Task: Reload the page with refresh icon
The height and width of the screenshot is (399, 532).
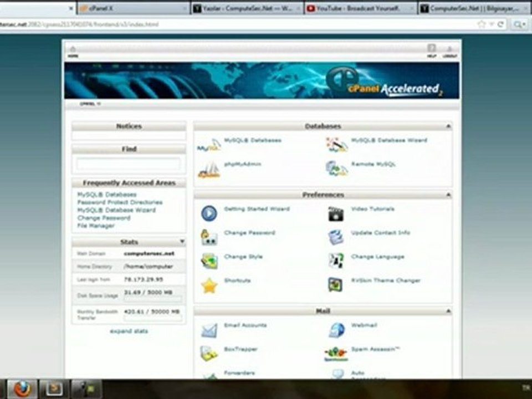Action: [500, 24]
